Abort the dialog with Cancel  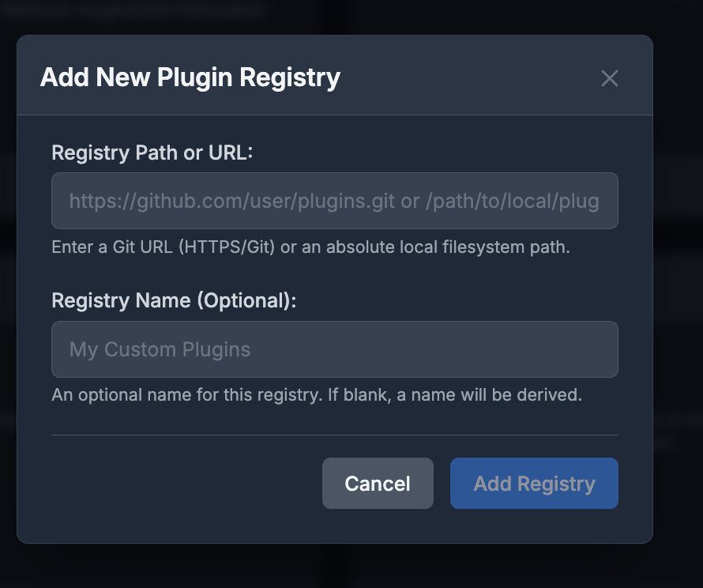(378, 483)
